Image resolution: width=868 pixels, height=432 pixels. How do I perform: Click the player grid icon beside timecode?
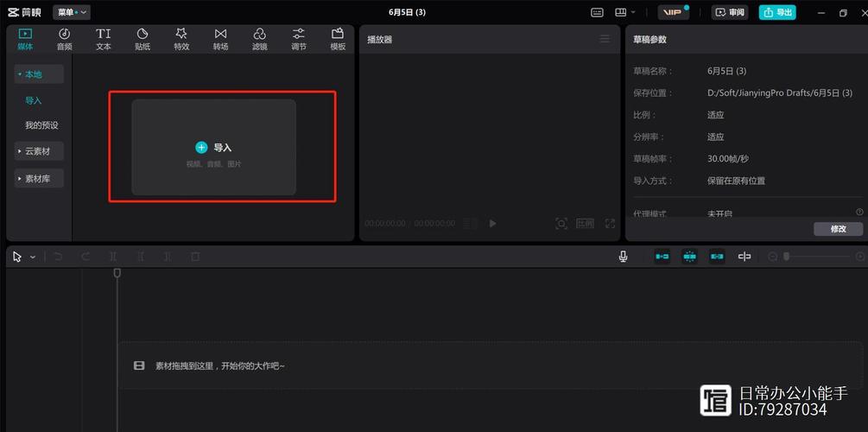[470, 223]
